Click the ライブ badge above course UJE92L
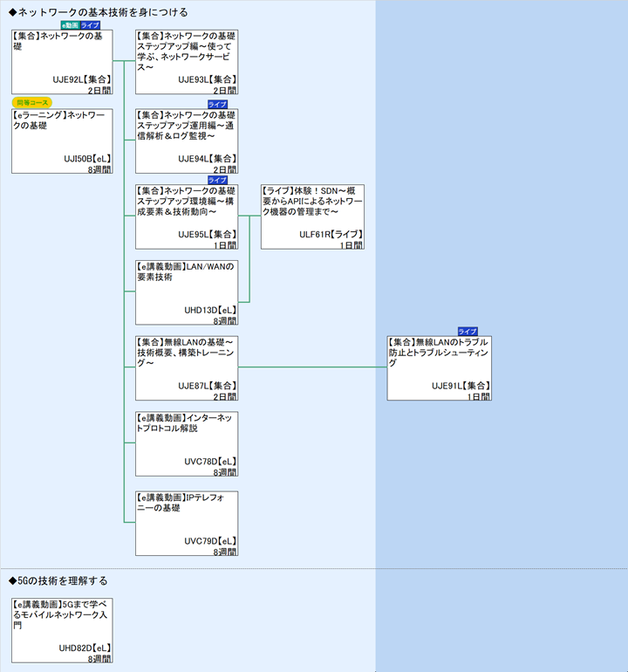The width and height of the screenshot is (628, 672). pyautogui.click(x=90, y=25)
